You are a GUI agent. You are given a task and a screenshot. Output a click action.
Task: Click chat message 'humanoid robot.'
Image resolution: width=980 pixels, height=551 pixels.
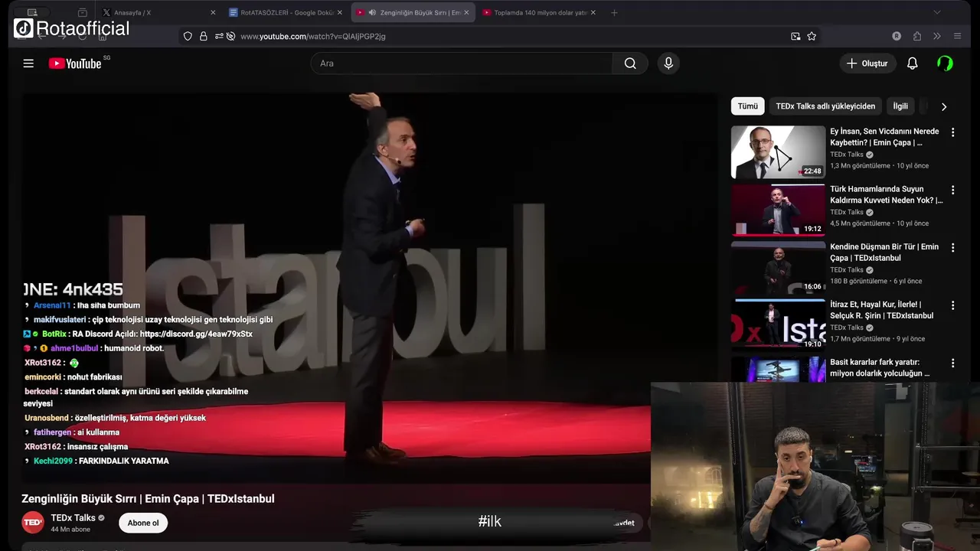coord(134,348)
